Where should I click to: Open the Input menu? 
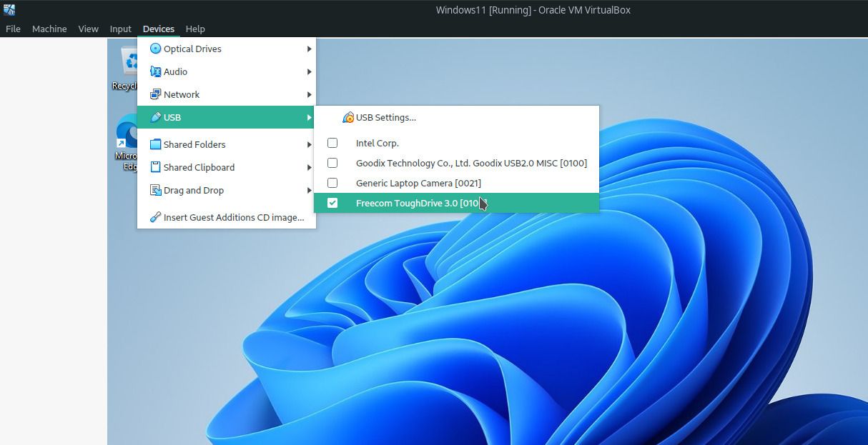tap(120, 29)
